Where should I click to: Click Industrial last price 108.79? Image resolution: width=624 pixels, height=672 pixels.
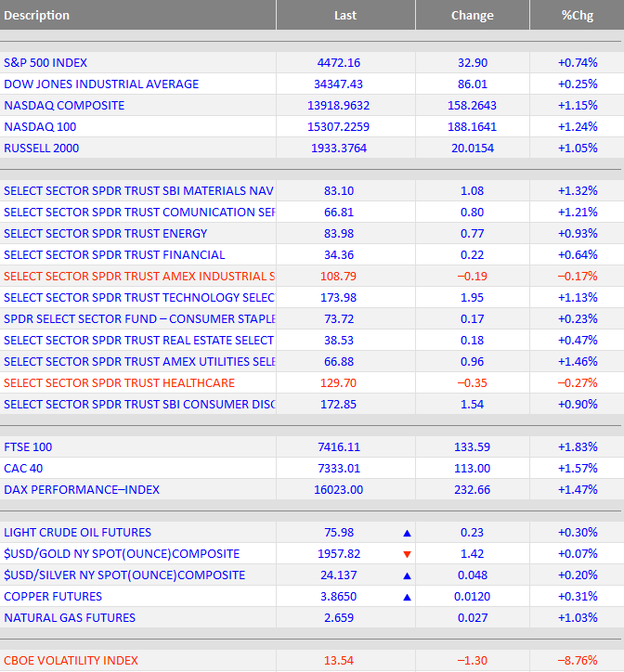pyautogui.click(x=338, y=277)
